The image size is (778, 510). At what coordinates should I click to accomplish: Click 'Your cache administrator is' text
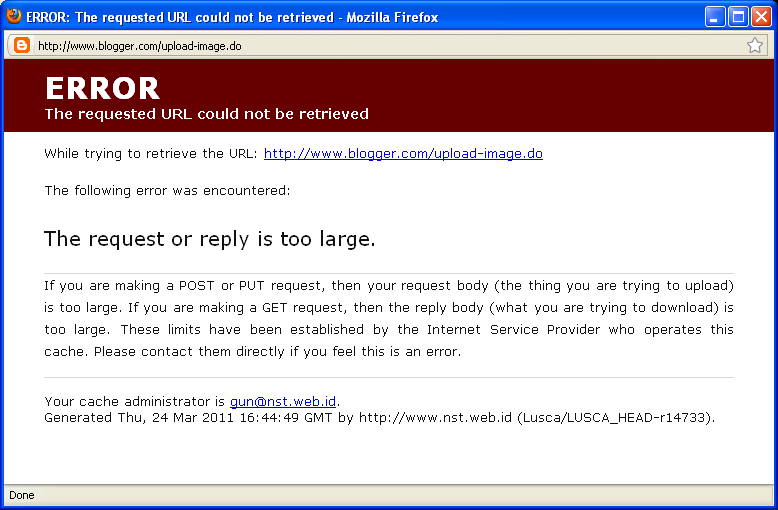(x=134, y=401)
